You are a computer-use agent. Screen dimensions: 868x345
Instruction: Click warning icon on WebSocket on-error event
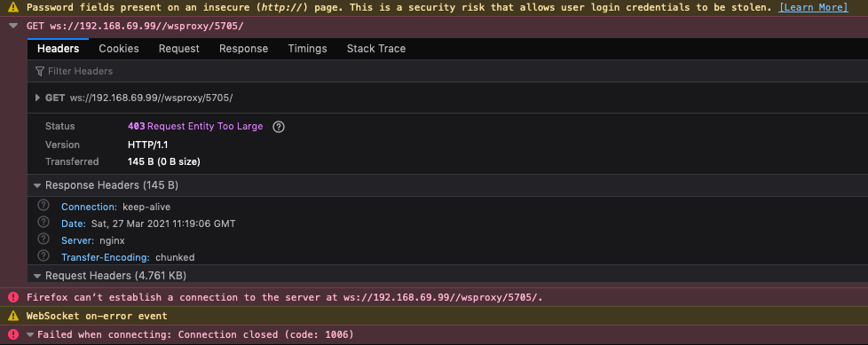tap(13, 317)
